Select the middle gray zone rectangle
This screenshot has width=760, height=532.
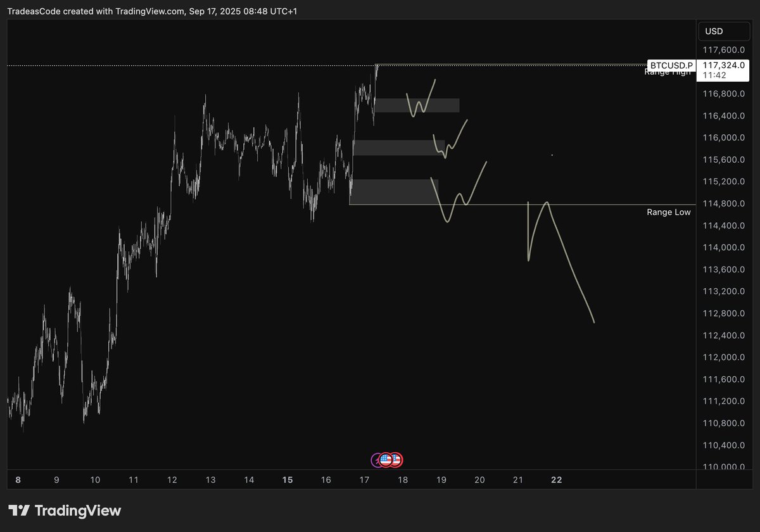pos(399,148)
